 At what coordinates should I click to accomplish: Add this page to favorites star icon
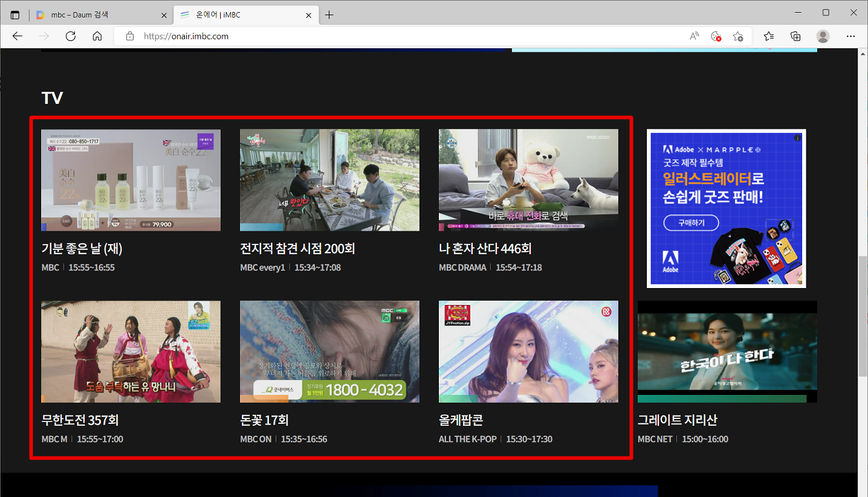pyautogui.click(x=738, y=36)
